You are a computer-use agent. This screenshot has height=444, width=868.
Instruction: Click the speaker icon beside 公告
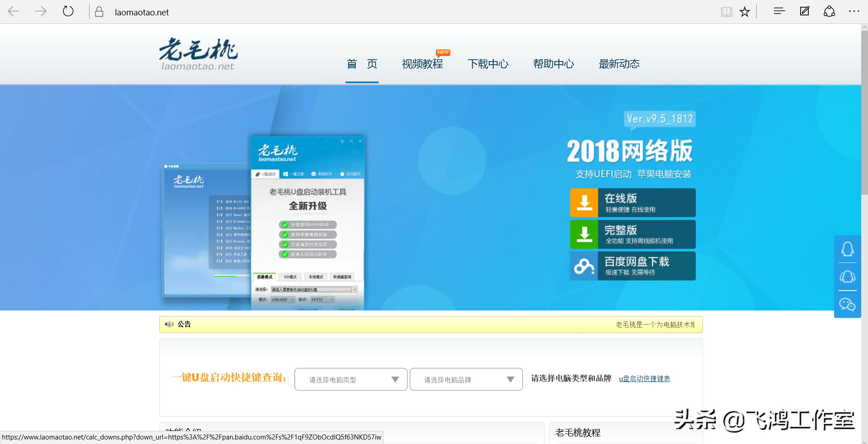click(x=169, y=324)
